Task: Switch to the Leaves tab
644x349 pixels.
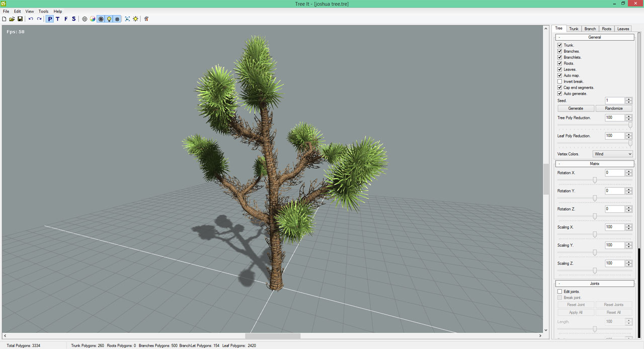Action: [x=623, y=29]
